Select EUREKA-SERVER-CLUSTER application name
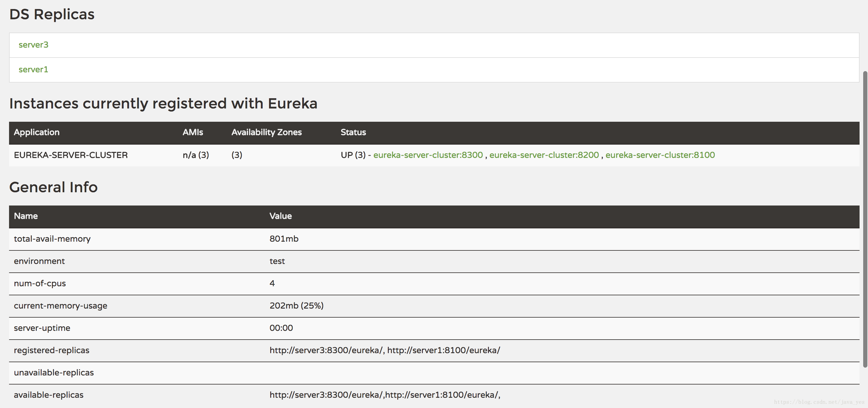This screenshot has height=408, width=868. coord(71,155)
